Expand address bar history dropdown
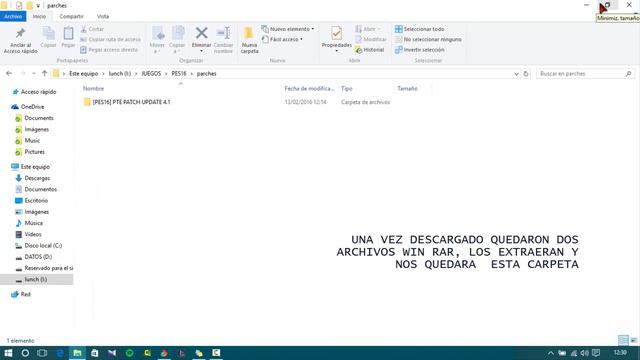 click(516, 74)
